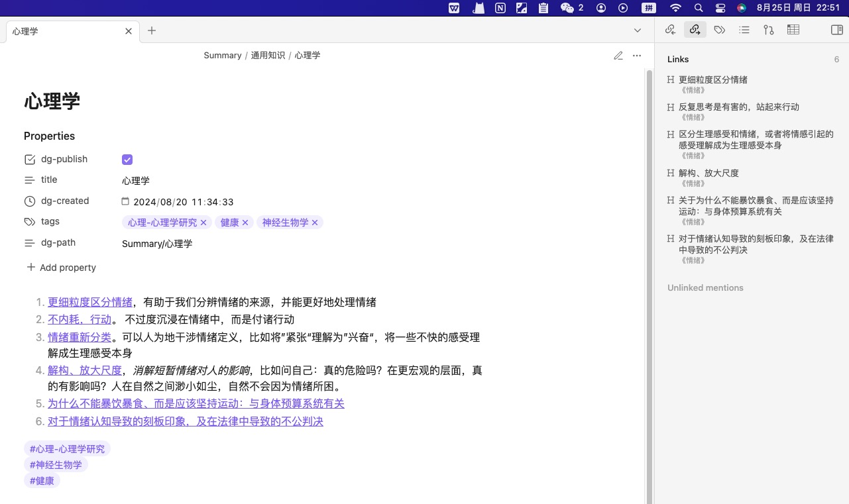Viewport: 849px width, 504px height.
Task: Click the dg-path property icon
Action: [x=30, y=243]
